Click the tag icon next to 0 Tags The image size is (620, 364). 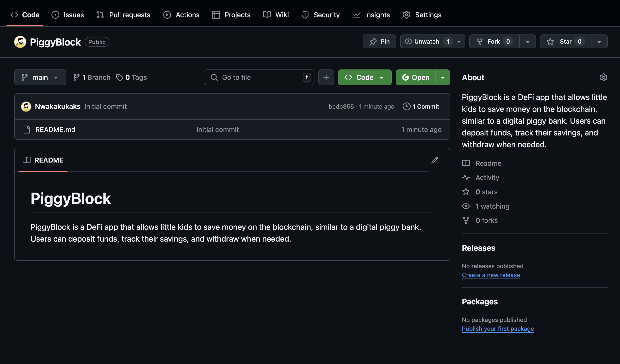(x=119, y=77)
